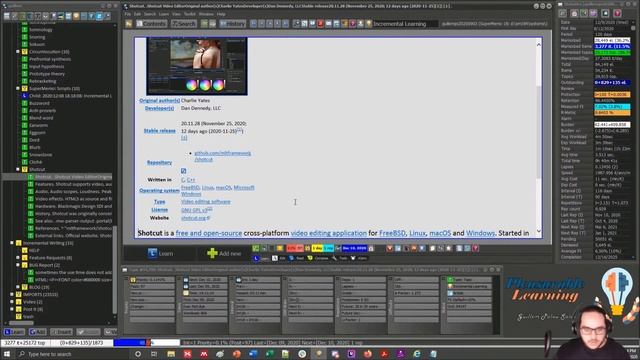640x360 pixels.
Task: Follow the Original author(s) link
Action: pyautogui.click(x=160, y=100)
